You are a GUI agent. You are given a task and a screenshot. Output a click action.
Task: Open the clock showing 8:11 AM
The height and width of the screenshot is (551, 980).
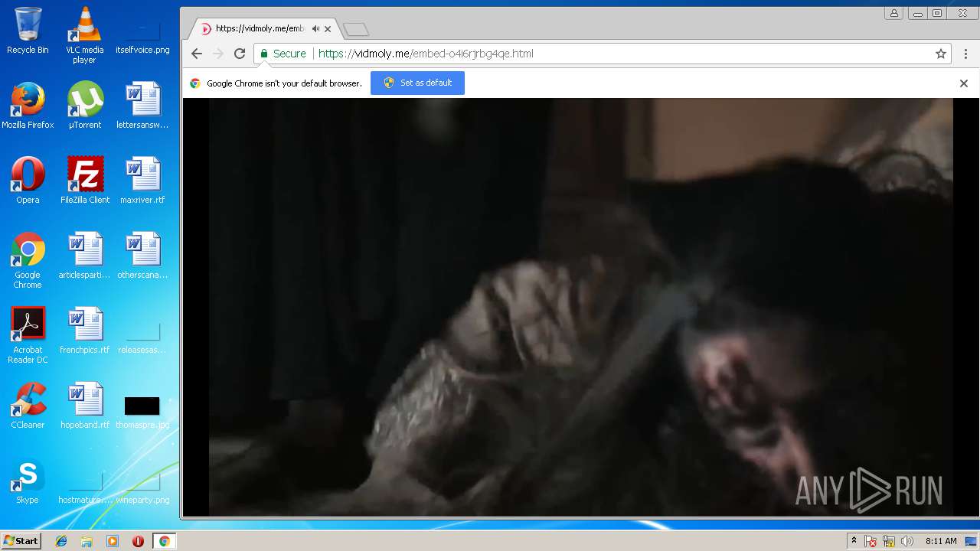tap(941, 541)
